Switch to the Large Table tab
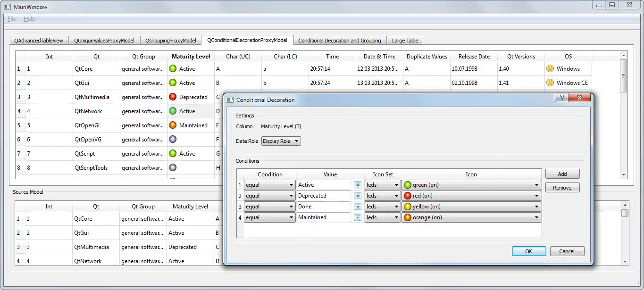 coord(405,41)
